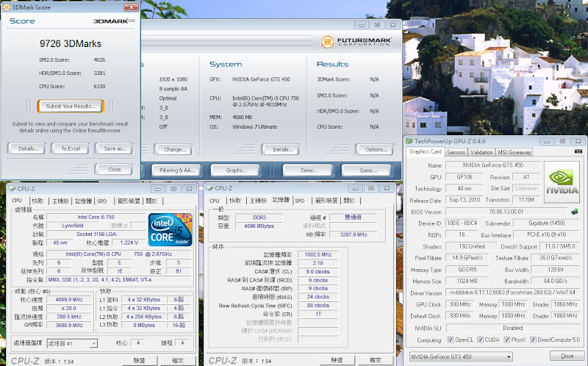Click the BIOS Version field 70.06.13.00.01
This screenshot has width=588, height=366.
506,212
